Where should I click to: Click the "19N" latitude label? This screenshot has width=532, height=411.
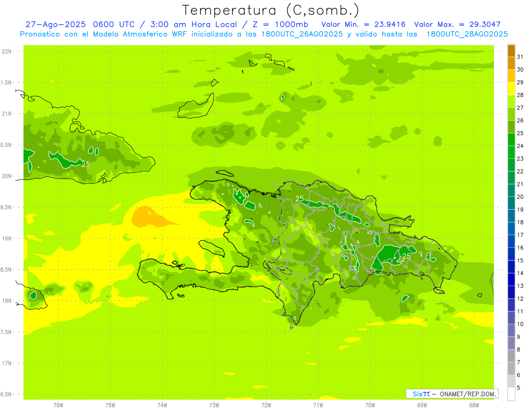7,239
